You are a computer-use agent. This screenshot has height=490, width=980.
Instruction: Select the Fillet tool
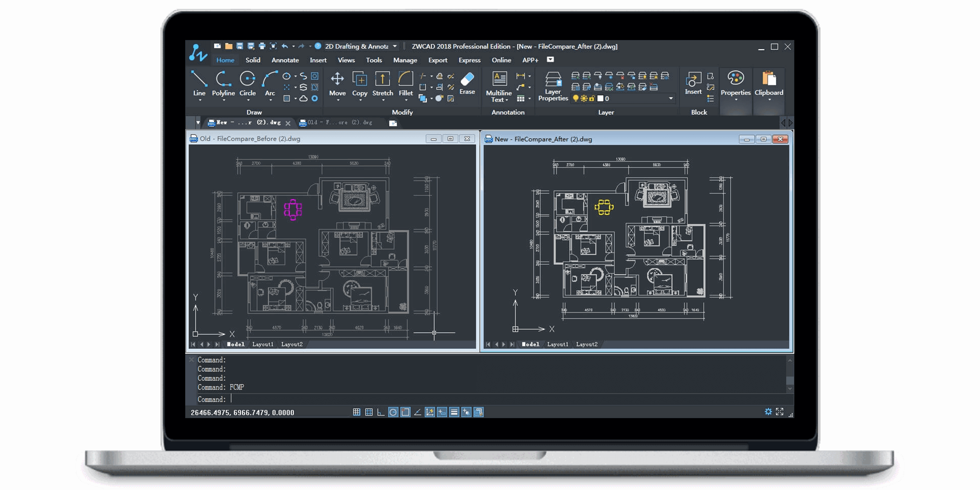pos(406,83)
